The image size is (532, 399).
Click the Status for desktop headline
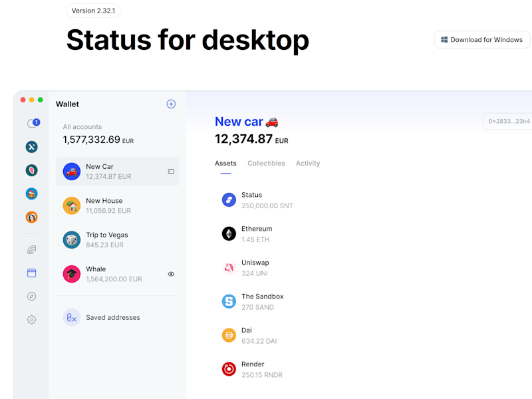[x=188, y=41]
